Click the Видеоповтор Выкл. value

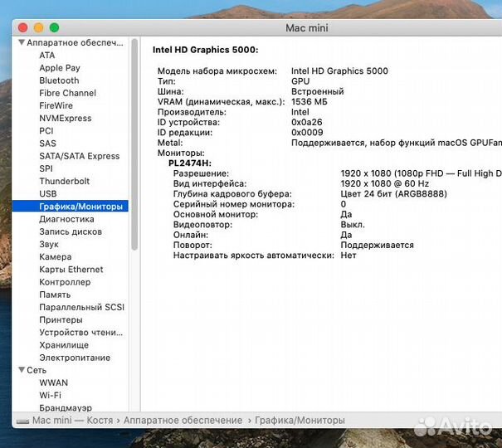[353, 224]
